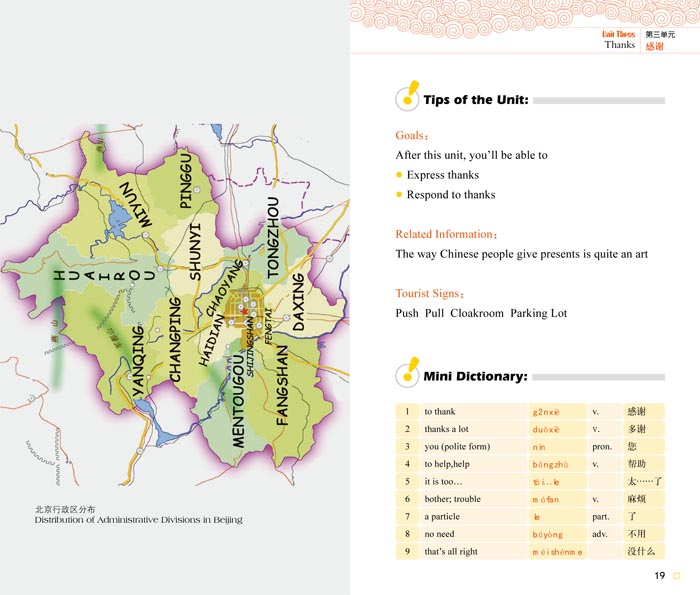Click the pinyin búyòng in row 8

click(547, 535)
